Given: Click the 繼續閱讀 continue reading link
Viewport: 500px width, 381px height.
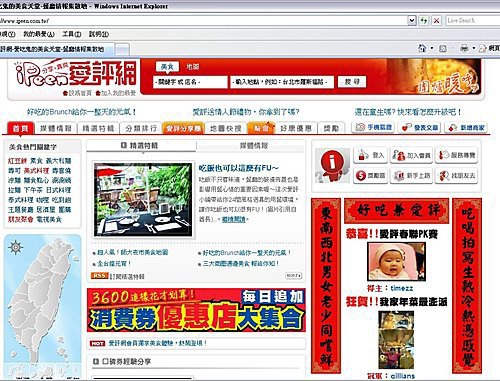Looking at the screenshot, I should 234,219.
